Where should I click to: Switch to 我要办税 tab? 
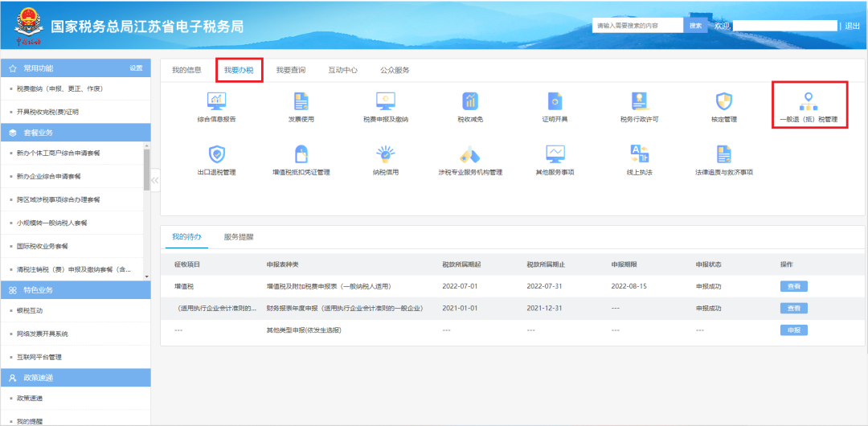pyautogui.click(x=240, y=71)
